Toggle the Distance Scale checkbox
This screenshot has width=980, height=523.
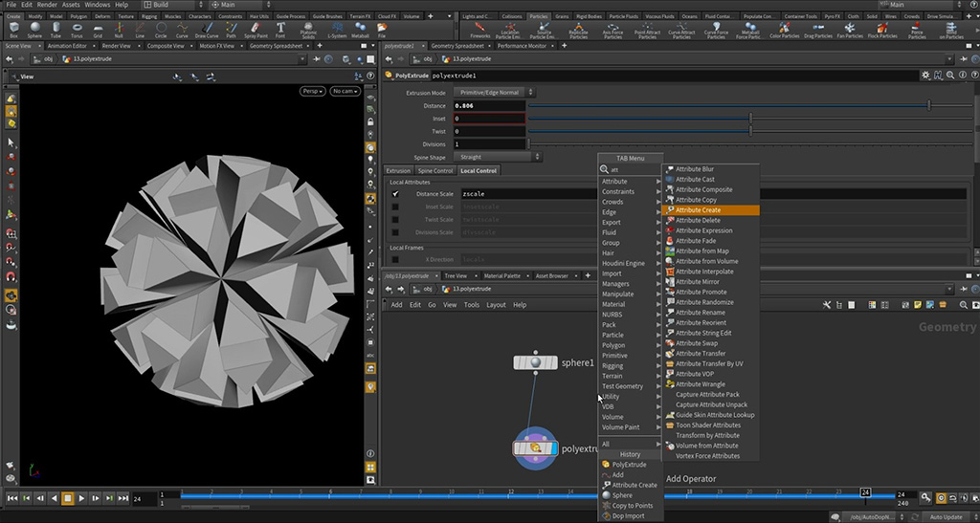pyautogui.click(x=394, y=194)
